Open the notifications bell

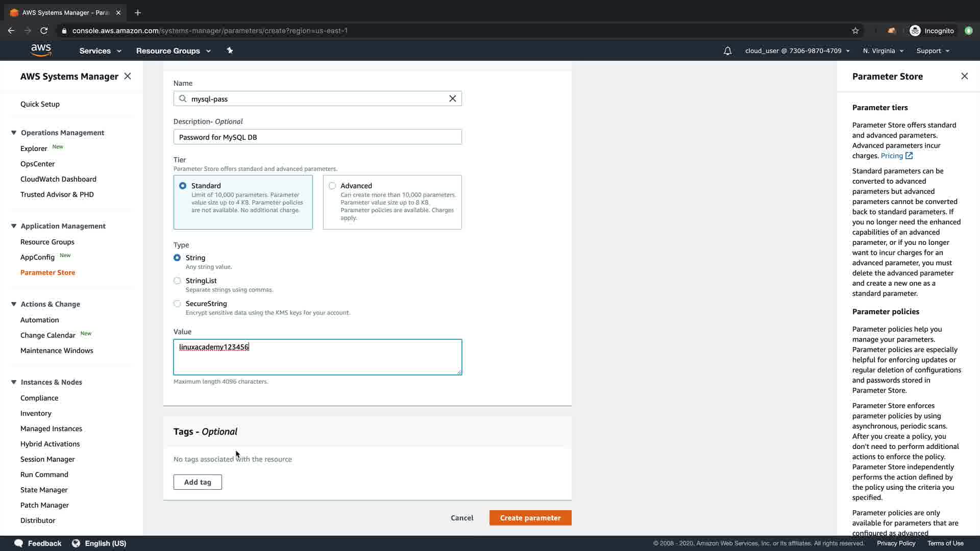pyautogui.click(x=727, y=51)
